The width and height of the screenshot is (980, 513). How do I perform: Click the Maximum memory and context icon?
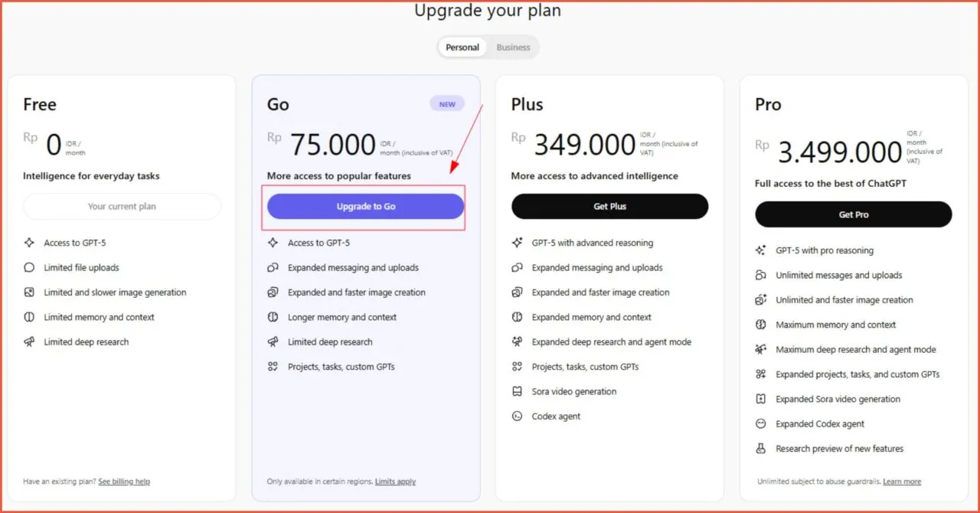click(761, 325)
